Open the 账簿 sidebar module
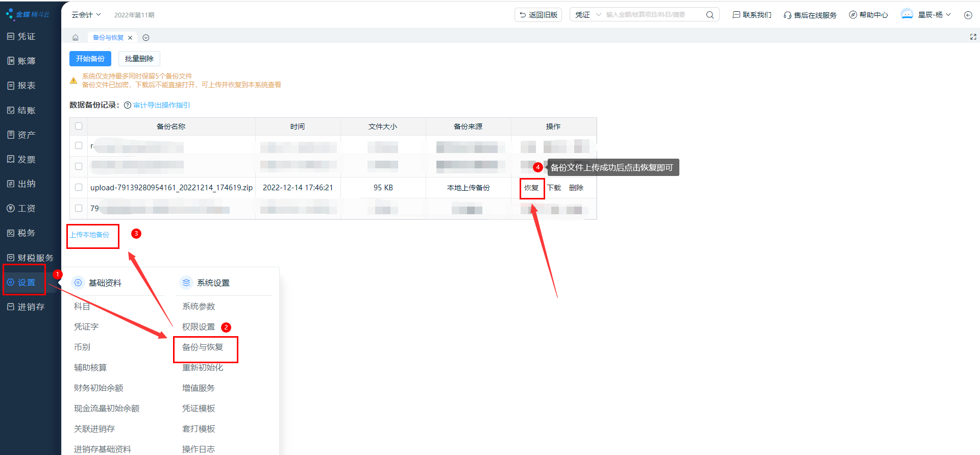The height and width of the screenshot is (455, 980). pos(21,61)
